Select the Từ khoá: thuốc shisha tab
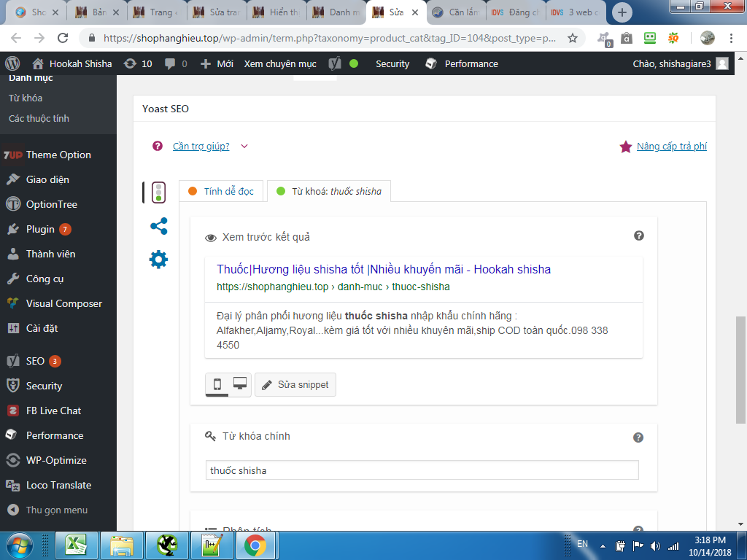The image size is (747, 560). point(329,192)
